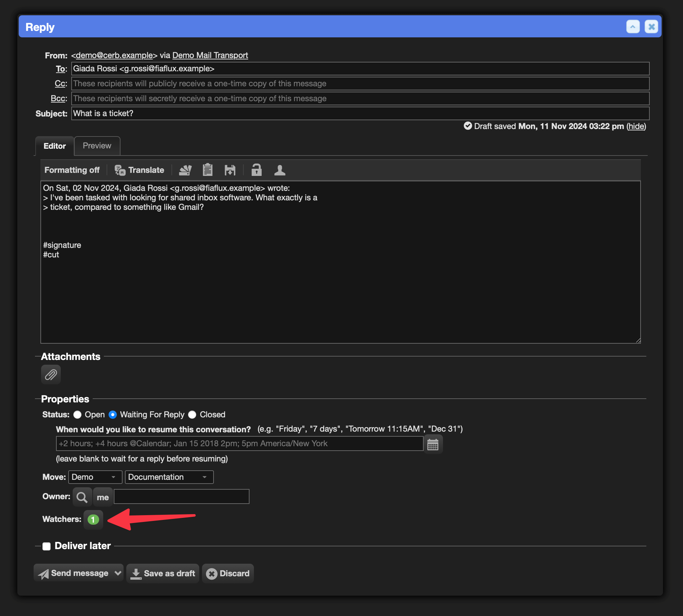Discard the reply draft
683x616 pixels.
228,573
